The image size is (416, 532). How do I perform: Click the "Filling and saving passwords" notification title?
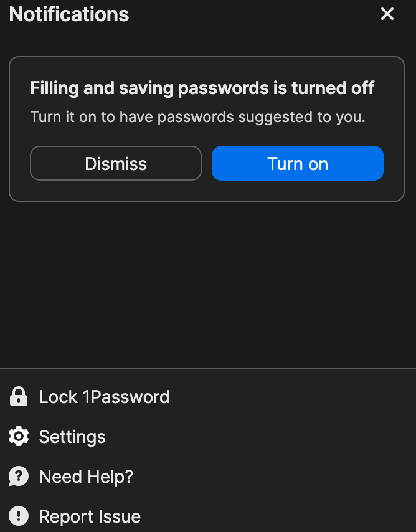pos(202,88)
